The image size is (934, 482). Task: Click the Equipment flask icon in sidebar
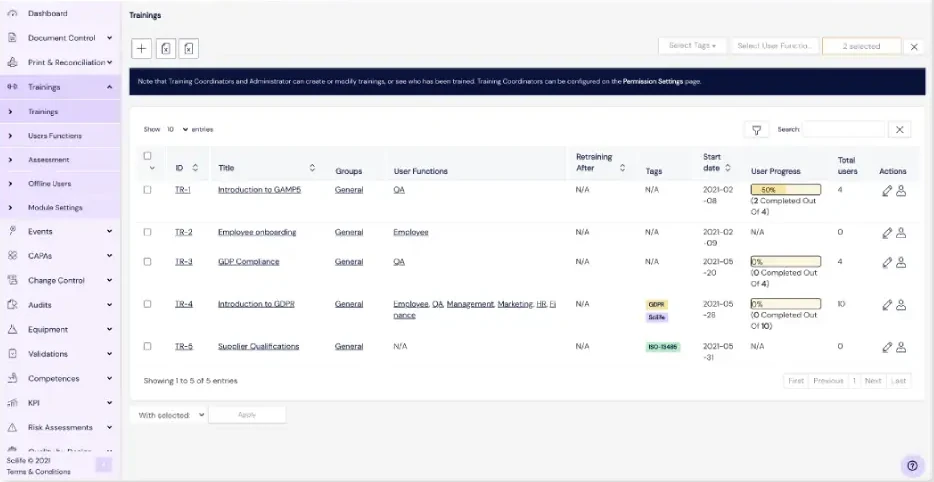(x=13, y=329)
